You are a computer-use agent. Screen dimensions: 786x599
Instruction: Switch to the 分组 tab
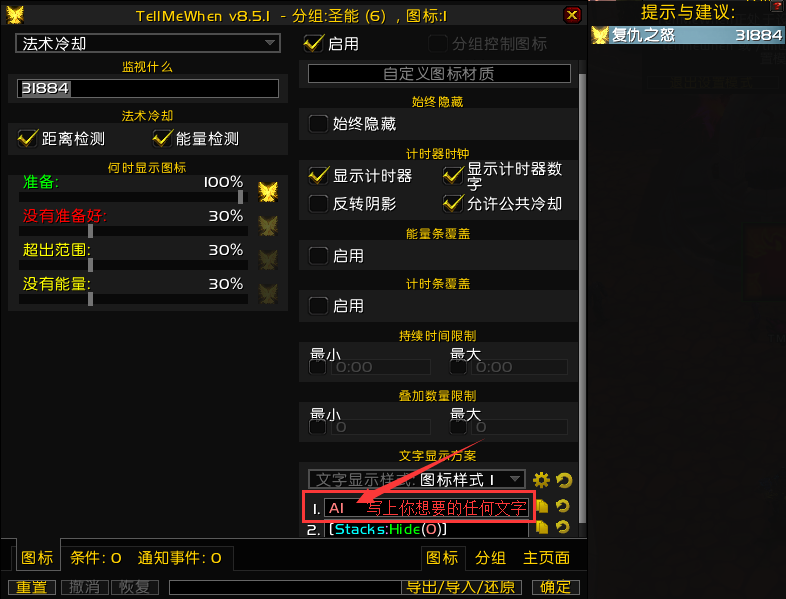(x=490, y=558)
